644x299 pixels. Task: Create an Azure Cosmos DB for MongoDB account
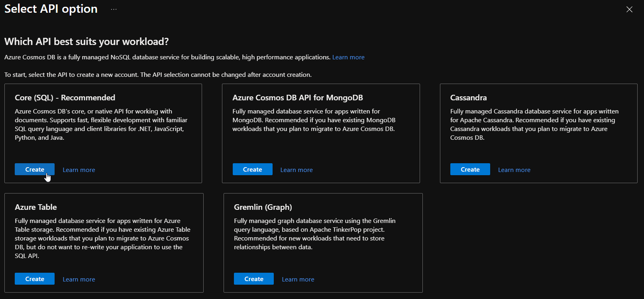click(252, 170)
